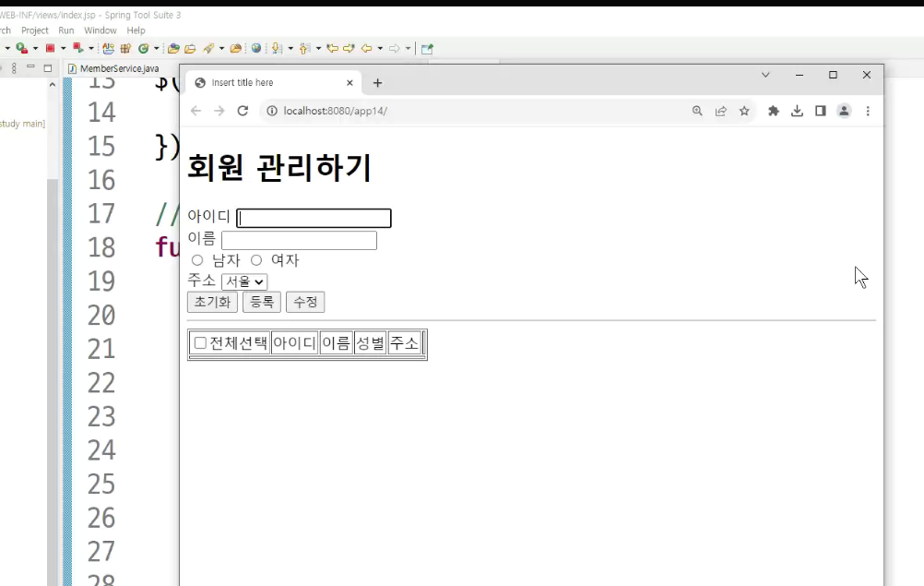Screen dimensions: 924x586
Task: Click the 등록 button
Action: tap(262, 302)
